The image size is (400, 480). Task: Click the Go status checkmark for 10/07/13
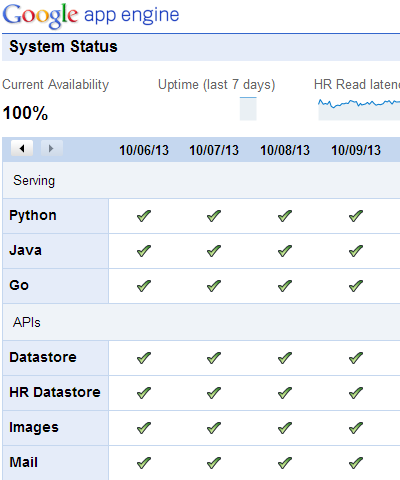click(x=214, y=286)
